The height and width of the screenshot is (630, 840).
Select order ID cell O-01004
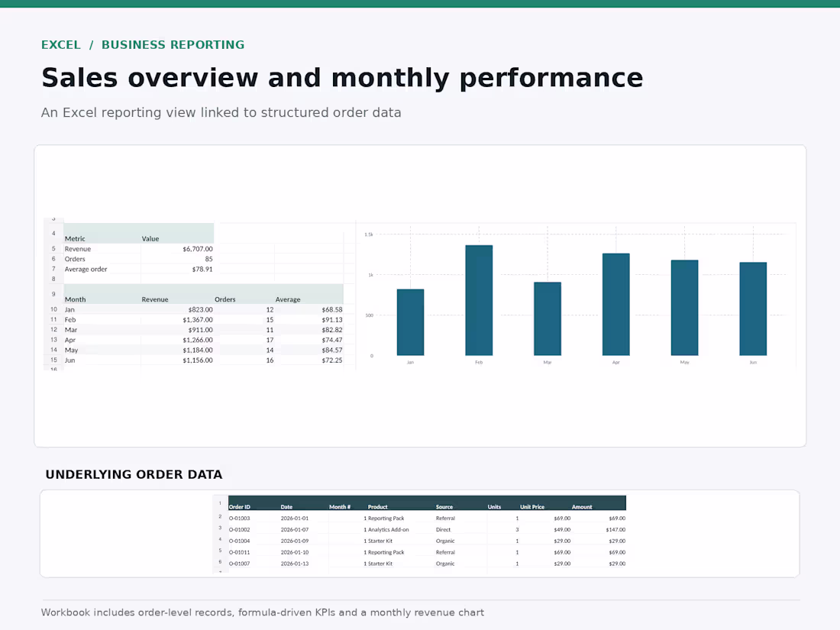tap(254, 541)
